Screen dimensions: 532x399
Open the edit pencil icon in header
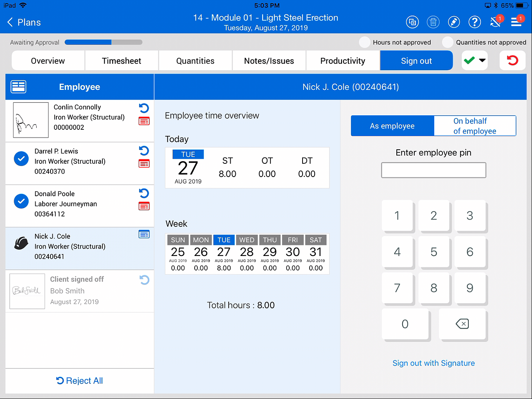pos(454,22)
